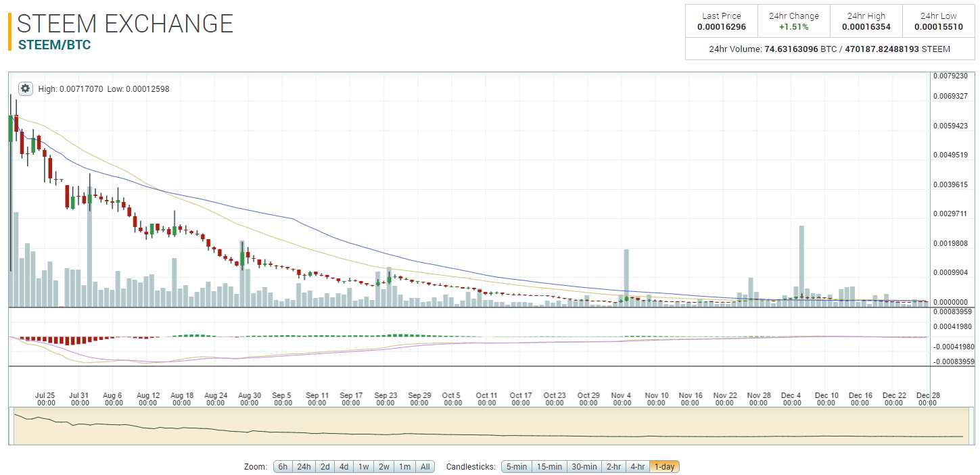Click the 24hr Volume BTC figure 74.63163096
The image size is (980, 475).
click(x=791, y=49)
